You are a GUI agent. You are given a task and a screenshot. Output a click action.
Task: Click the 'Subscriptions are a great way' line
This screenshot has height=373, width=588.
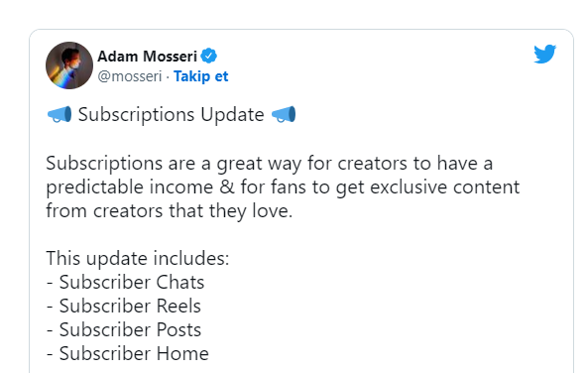click(x=270, y=164)
